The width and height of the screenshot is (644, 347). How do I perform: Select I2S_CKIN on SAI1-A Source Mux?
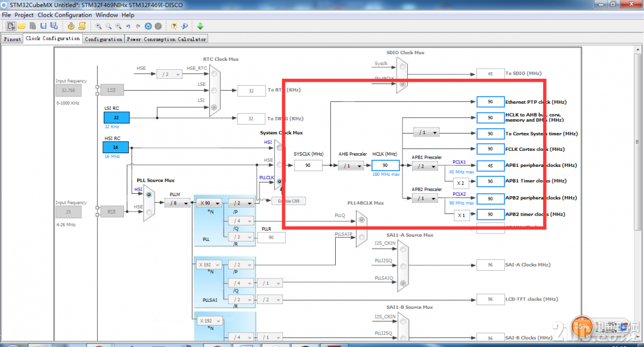(x=403, y=249)
